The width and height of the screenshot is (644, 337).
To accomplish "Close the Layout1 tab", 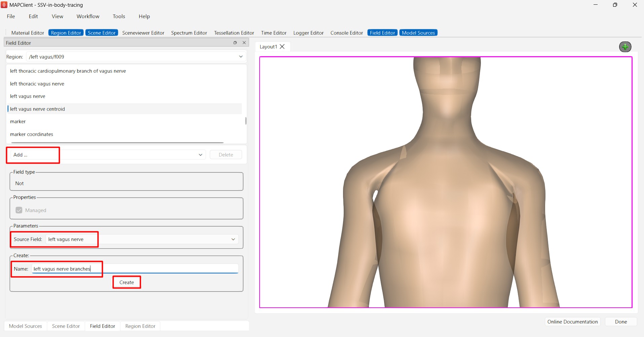I will [282, 46].
